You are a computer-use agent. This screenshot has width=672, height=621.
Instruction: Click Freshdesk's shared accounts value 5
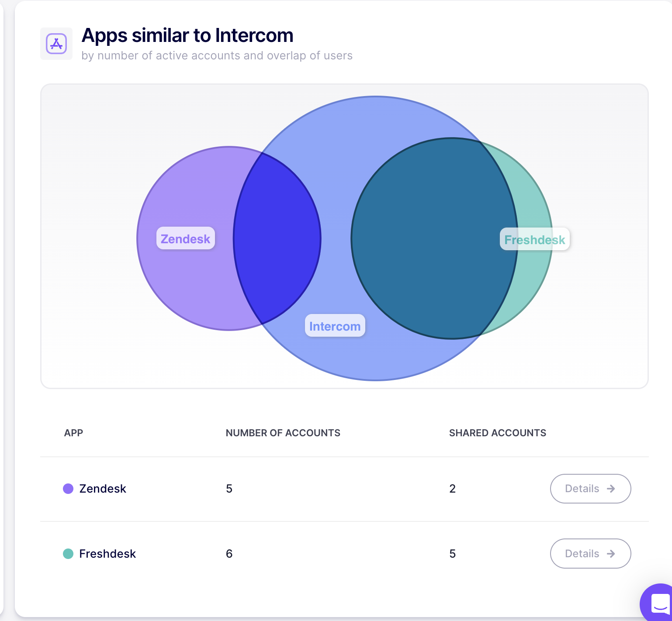(x=453, y=554)
